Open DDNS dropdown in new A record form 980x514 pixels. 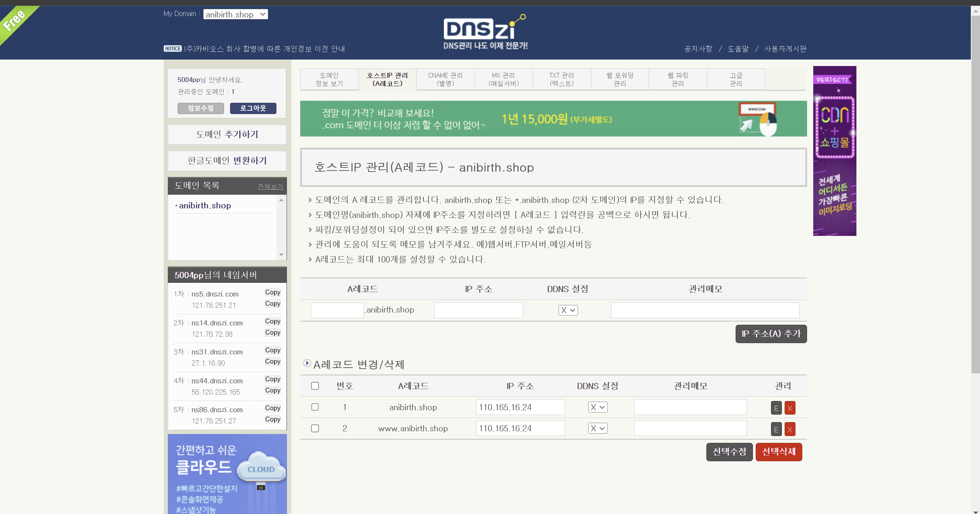pos(567,310)
